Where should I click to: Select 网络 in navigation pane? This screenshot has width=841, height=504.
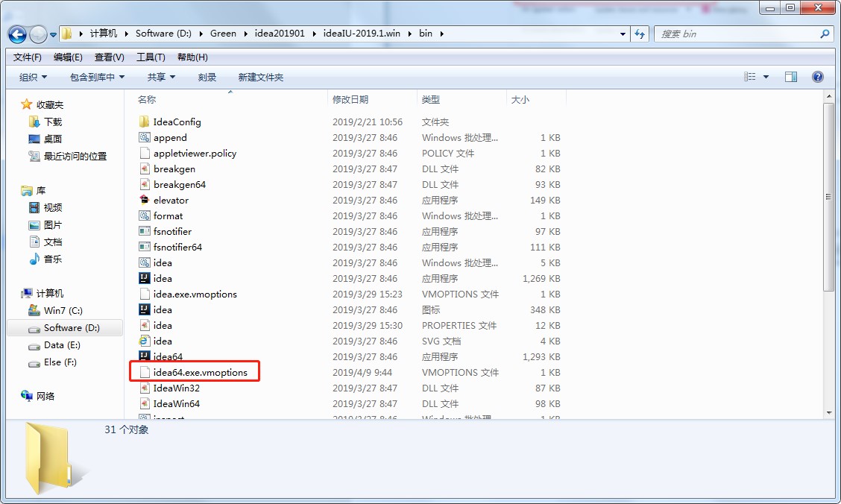coord(45,396)
